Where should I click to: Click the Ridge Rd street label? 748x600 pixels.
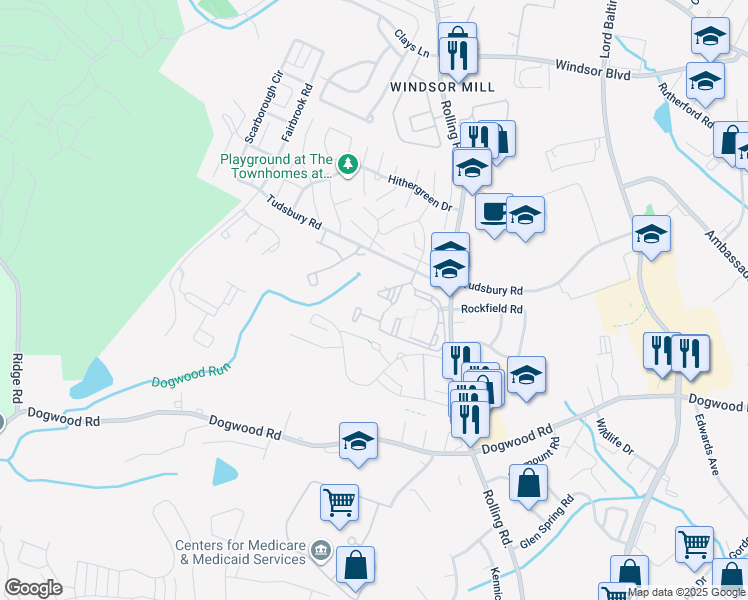click(17, 378)
